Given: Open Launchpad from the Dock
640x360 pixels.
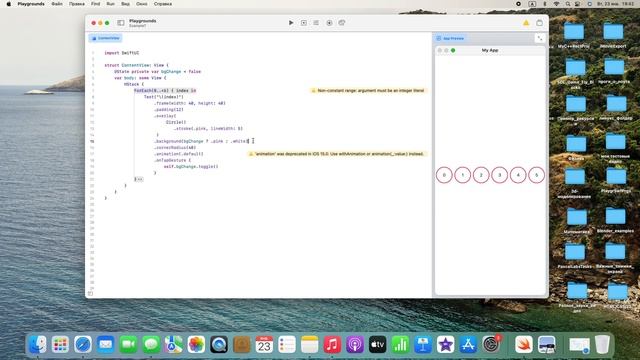Looking at the screenshot, I should point(60,345).
